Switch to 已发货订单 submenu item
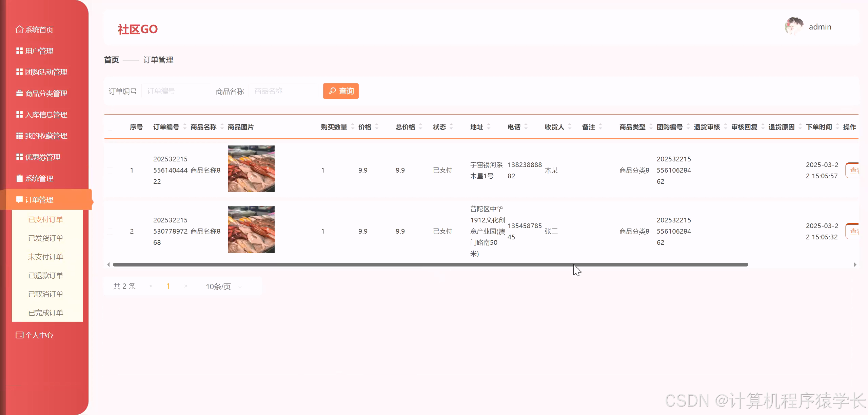The height and width of the screenshot is (415, 868). click(46, 238)
